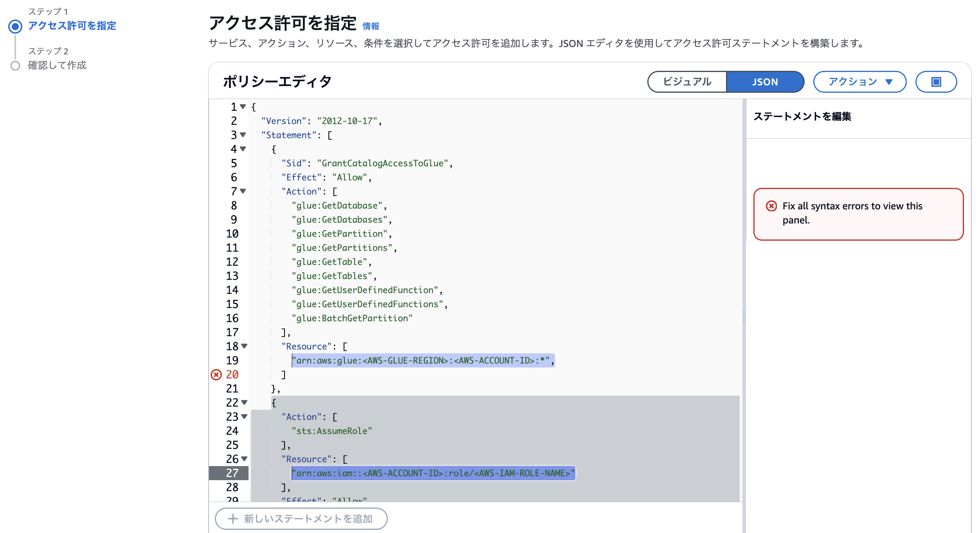The image size is (980, 533).
Task: Select the Step 2 確認して作成 circle
Action: 15,65
